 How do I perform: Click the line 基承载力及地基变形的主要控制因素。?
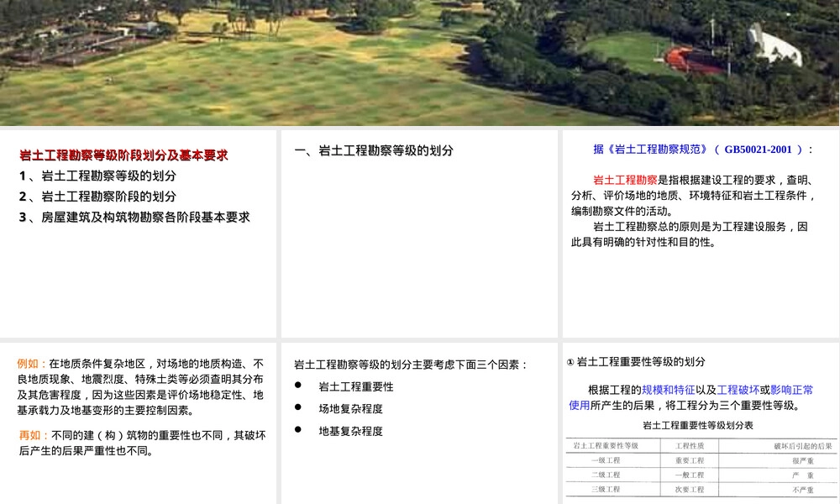coord(105,411)
